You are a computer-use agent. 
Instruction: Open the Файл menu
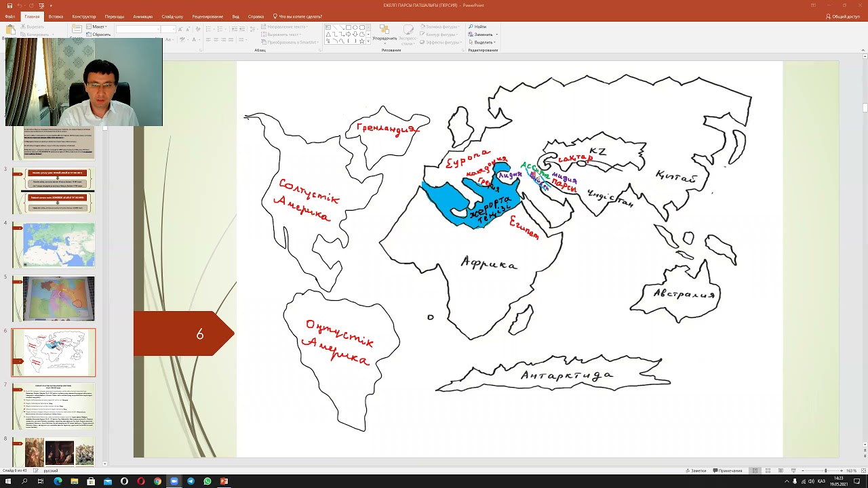pos(9,16)
